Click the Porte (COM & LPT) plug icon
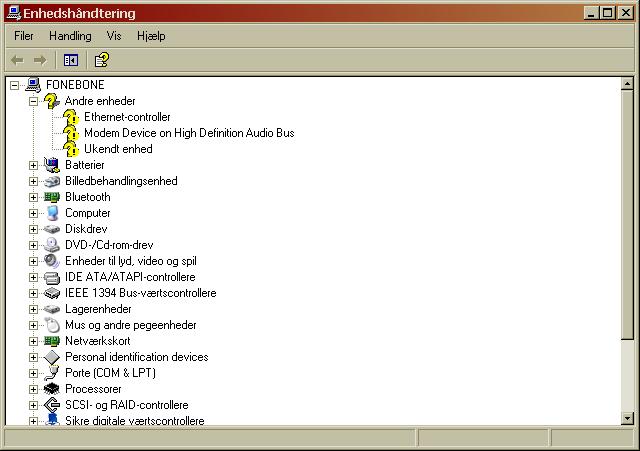The image size is (640, 451). (x=52, y=373)
